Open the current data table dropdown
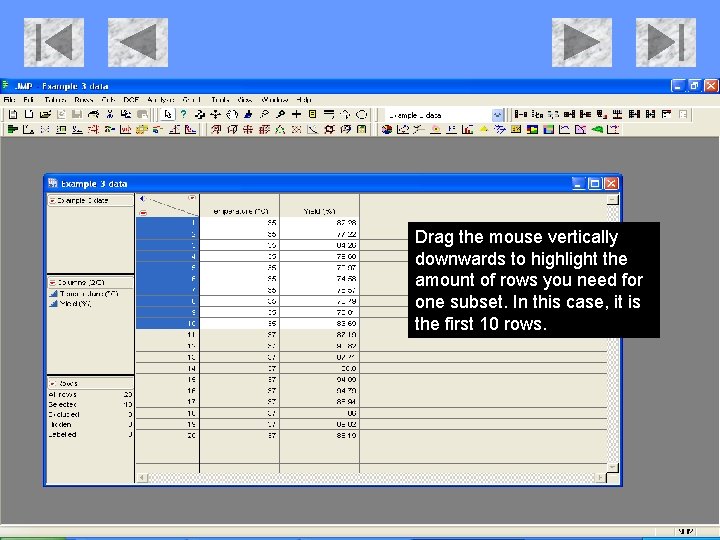Screen dimensions: 720x540 pyautogui.click(x=497, y=115)
